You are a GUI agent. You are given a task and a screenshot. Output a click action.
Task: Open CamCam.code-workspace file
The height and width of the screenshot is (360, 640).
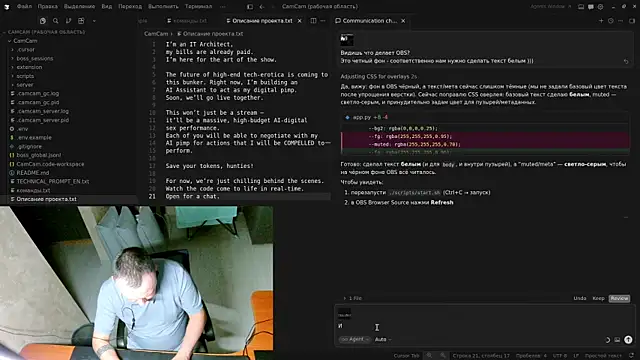[50, 164]
